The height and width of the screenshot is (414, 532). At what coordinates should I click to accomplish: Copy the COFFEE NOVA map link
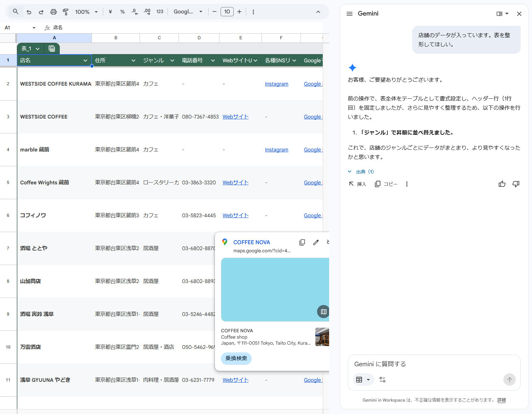(x=302, y=242)
